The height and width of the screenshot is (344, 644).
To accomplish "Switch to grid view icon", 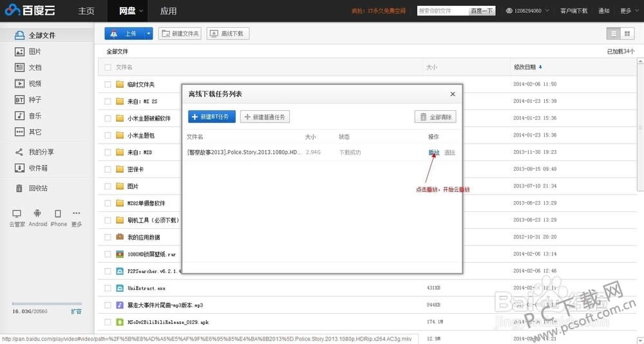I will click(x=627, y=33).
